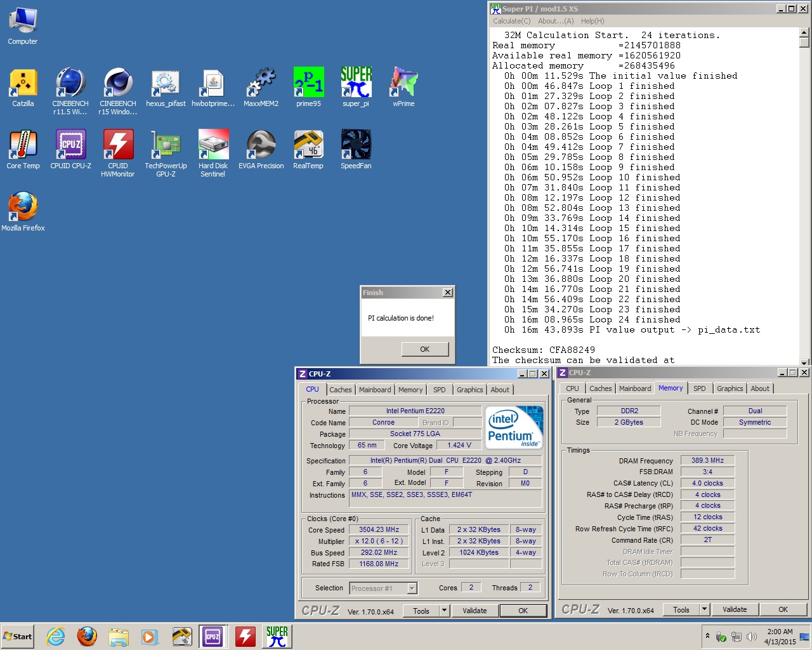Select the SpeedFan desktop icon
Image resolution: width=812 pixels, height=650 pixels.
[x=356, y=150]
